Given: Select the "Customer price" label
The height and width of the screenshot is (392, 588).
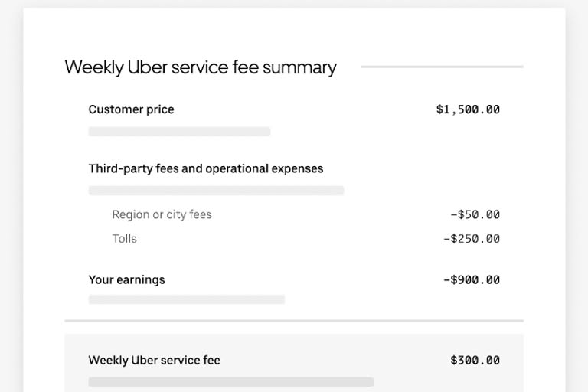Looking at the screenshot, I should point(131,109).
